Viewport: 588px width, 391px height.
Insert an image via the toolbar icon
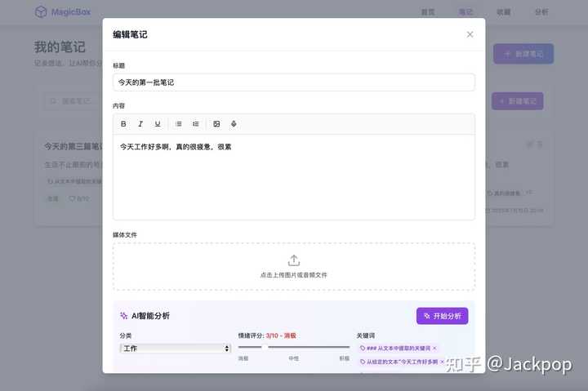(216, 124)
